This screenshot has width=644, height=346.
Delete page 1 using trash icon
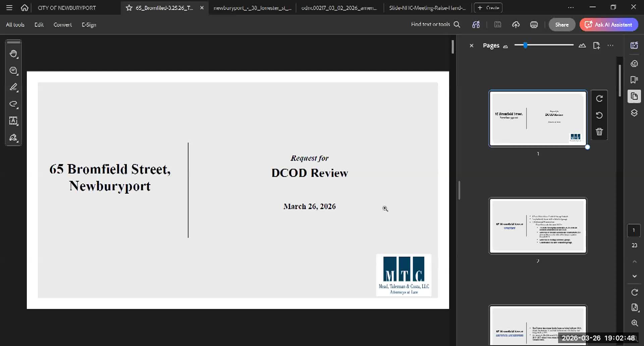(x=599, y=131)
